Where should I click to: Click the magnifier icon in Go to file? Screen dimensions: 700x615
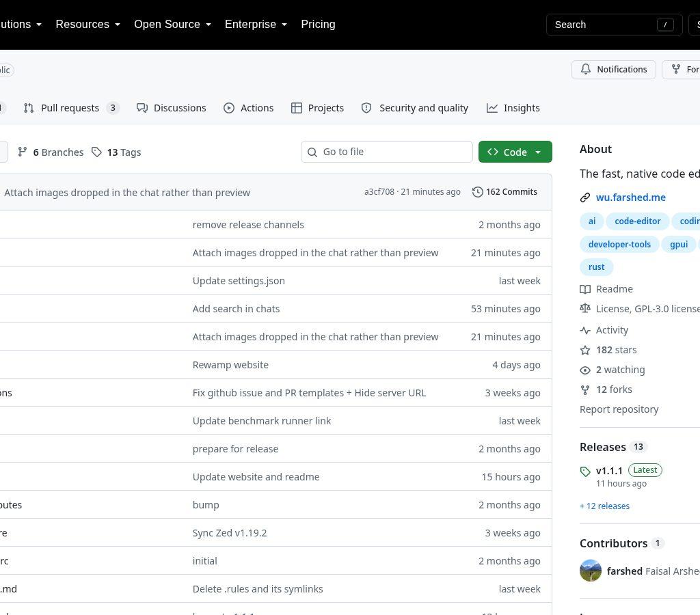(312, 152)
